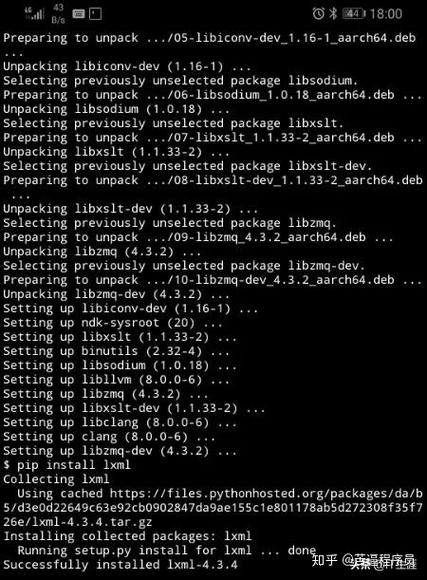Click the '$ pip install lxml' command line
Image resolution: width=427 pixels, height=580 pixels.
point(67,465)
